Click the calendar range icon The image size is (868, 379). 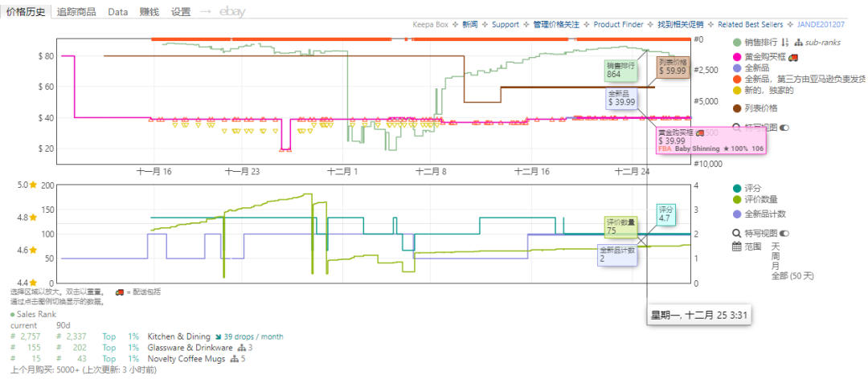(x=736, y=247)
